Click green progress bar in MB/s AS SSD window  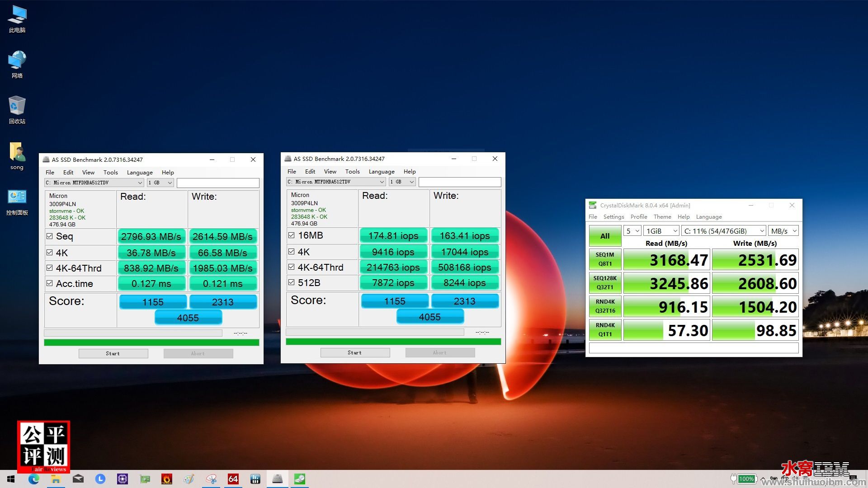click(x=151, y=343)
